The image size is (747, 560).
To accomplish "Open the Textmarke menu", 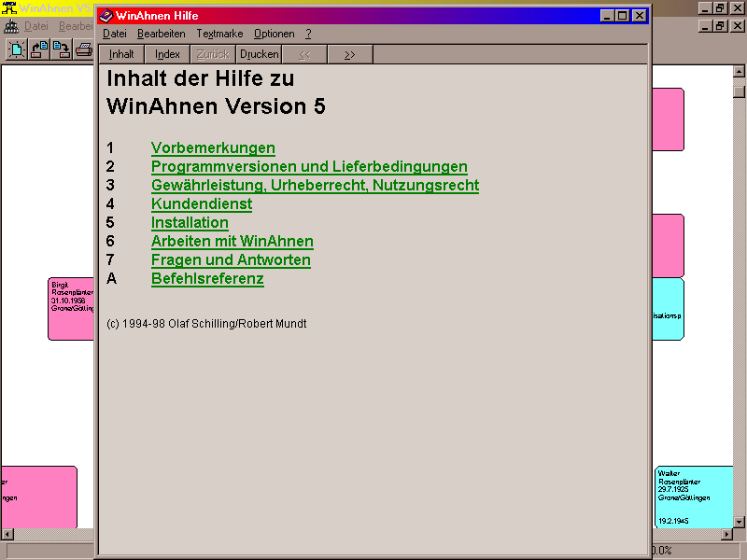I will 218,34.
